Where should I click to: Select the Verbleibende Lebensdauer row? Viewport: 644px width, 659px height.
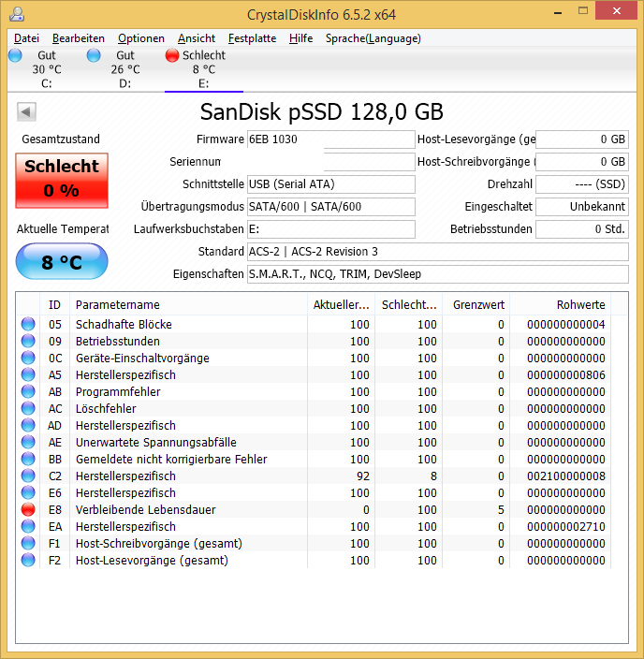pos(314,509)
